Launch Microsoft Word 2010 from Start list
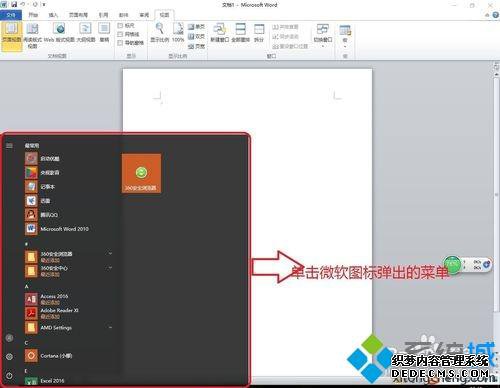This screenshot has width=500, height=388. (57, 229)
